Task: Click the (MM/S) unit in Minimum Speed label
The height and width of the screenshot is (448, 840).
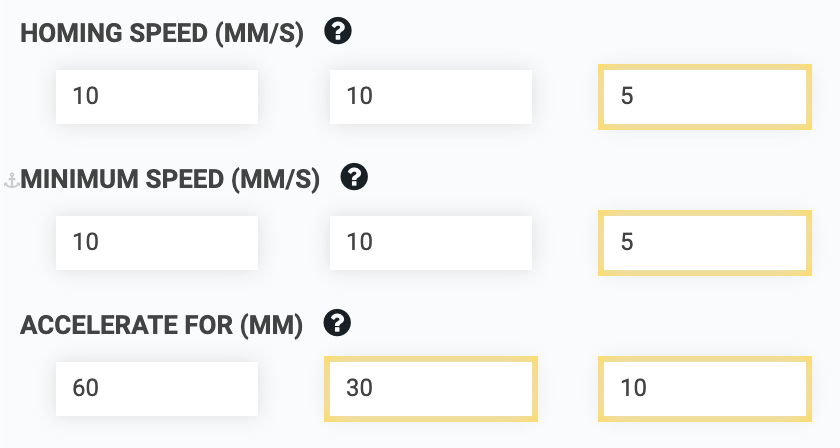Action: (x=275, y=179)
